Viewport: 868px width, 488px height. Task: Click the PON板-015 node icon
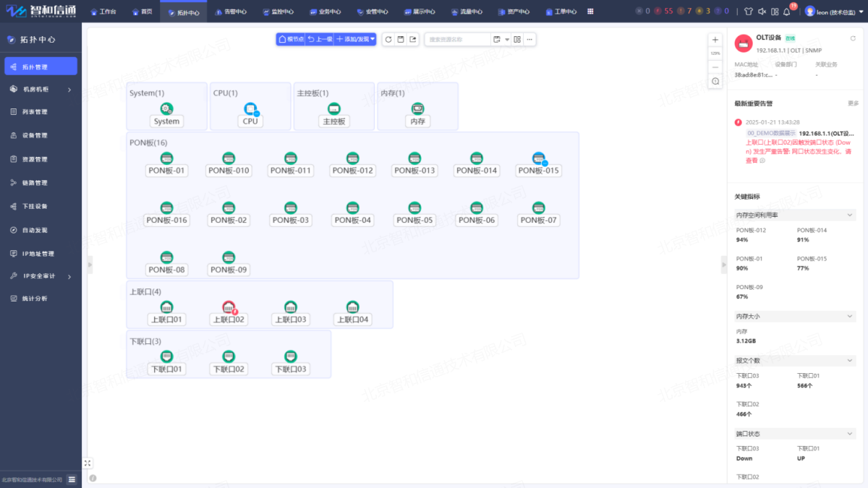pos(539,158)
